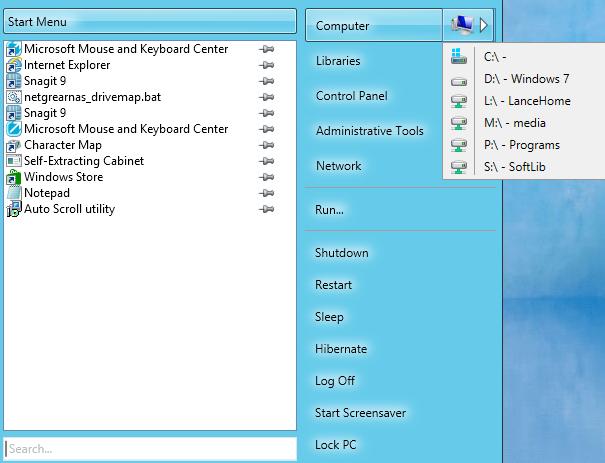Click the Internet Explorer icon
Viewport: 605px width, 463px height.
point(14,65)
